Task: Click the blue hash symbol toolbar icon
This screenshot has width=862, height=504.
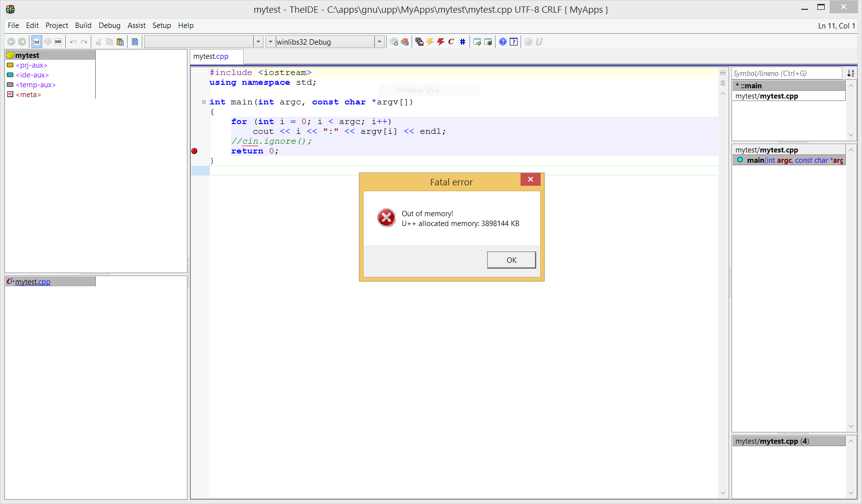Action: (462, 42)
